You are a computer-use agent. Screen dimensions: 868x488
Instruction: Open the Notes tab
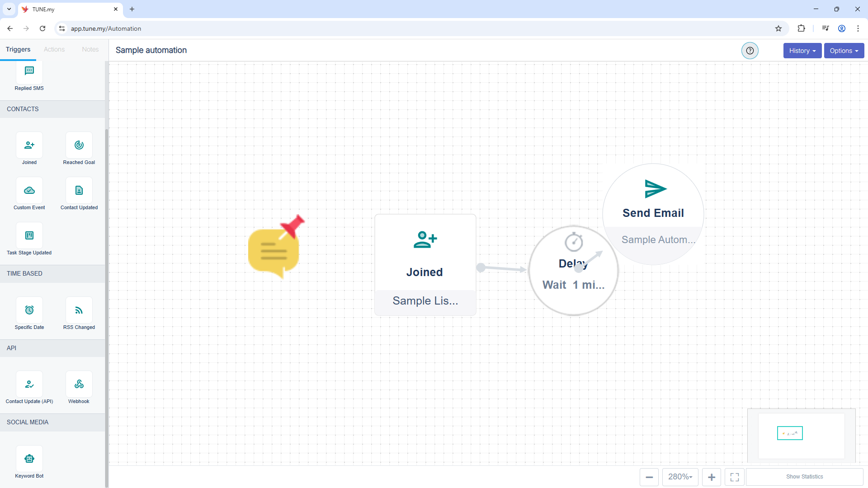tap(90, 49)
